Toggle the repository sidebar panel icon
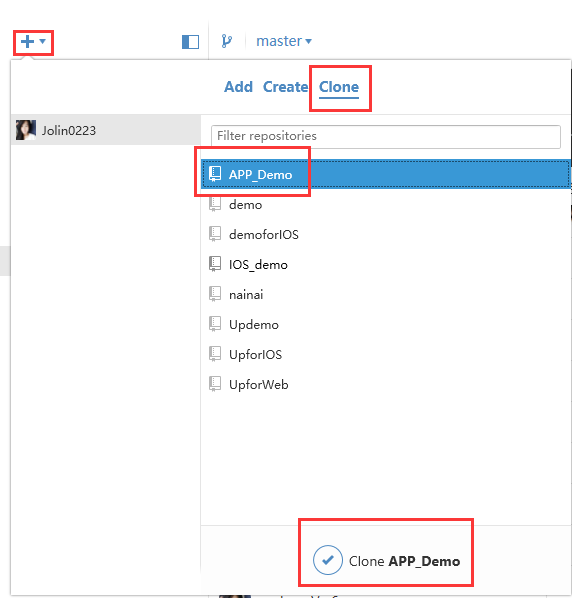The image size is (572, 598). coord(190,42)
